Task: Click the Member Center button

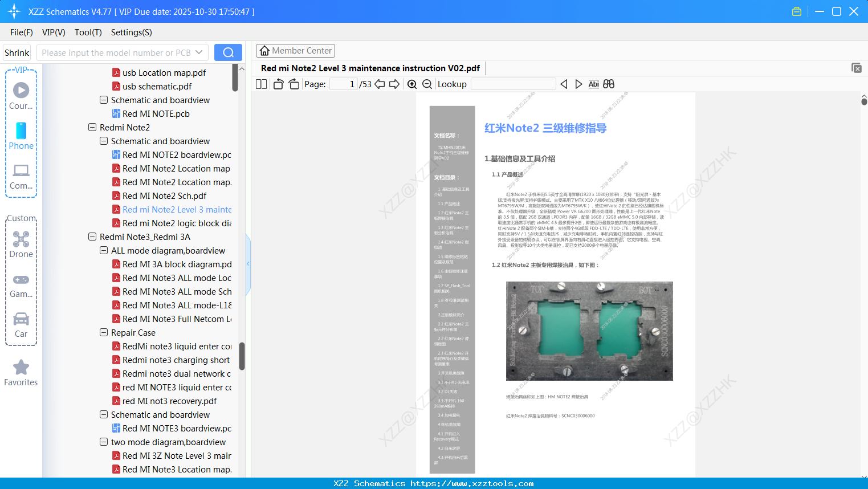Action: 295,50
